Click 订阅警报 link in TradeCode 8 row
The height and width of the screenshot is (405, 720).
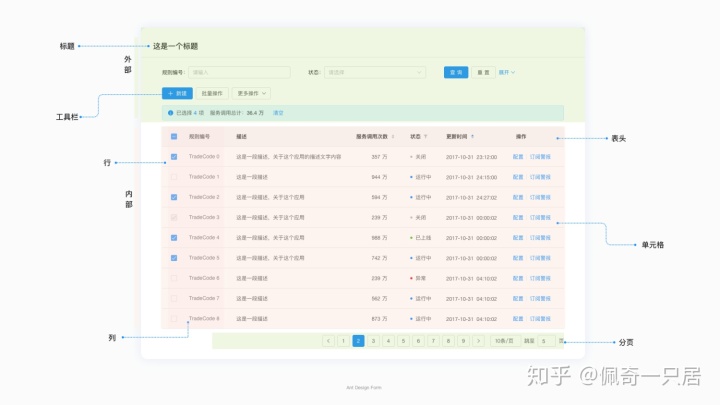click(540, 318)
